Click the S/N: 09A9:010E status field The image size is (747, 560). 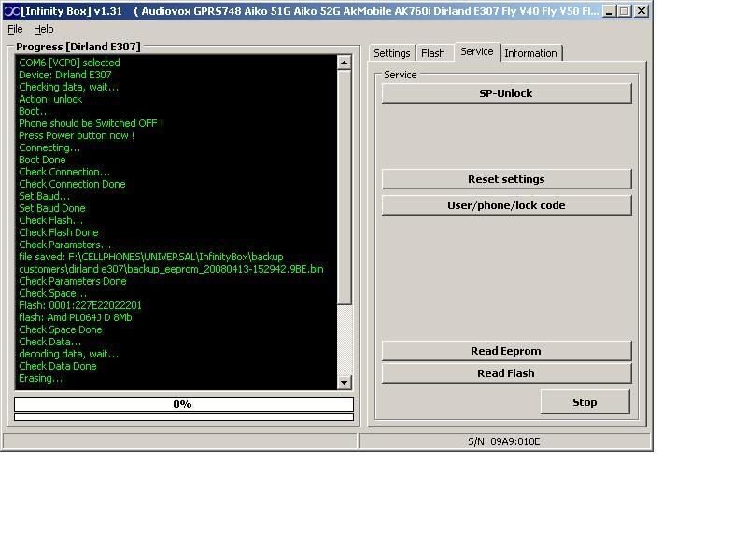pos(504,441)
